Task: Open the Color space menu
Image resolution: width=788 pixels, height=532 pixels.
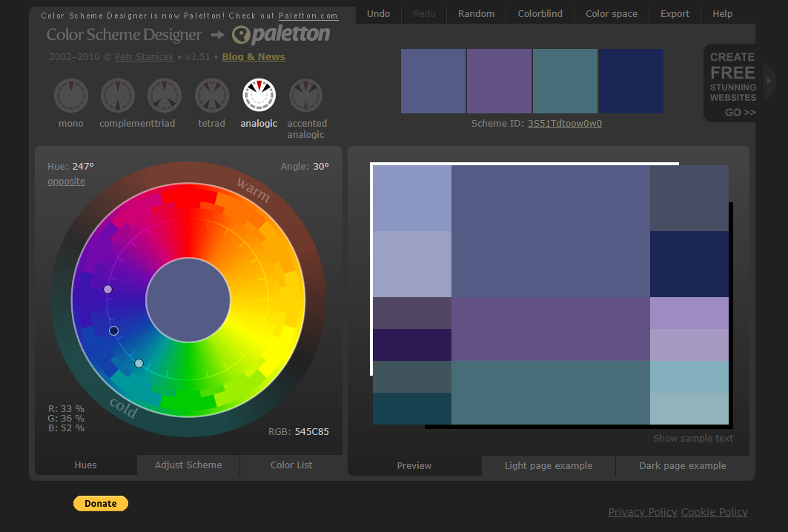Action: pyautogui.click(x=612, y=14)
